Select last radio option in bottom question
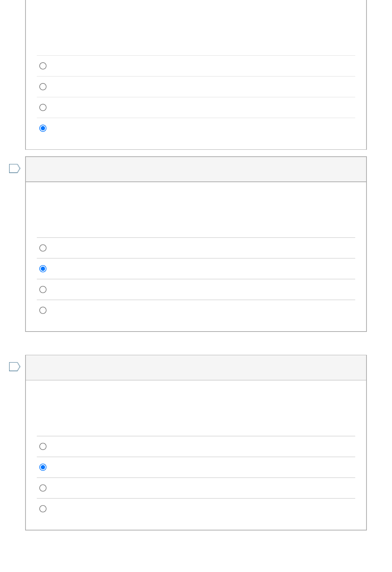 pos(43,509)
